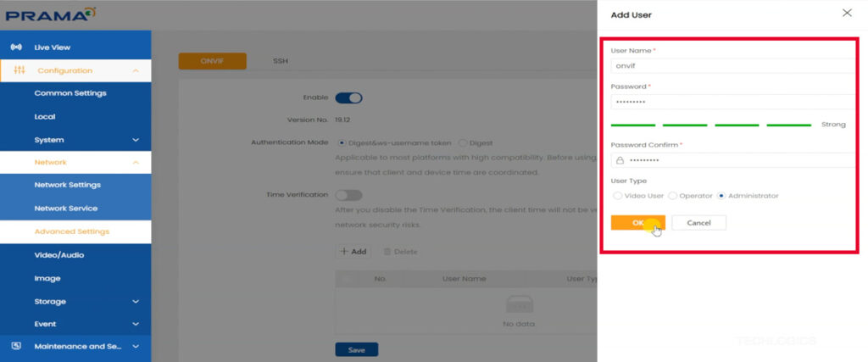
Task: Click the Maintenance and Security icon
Action: click(x=15, y=346)
